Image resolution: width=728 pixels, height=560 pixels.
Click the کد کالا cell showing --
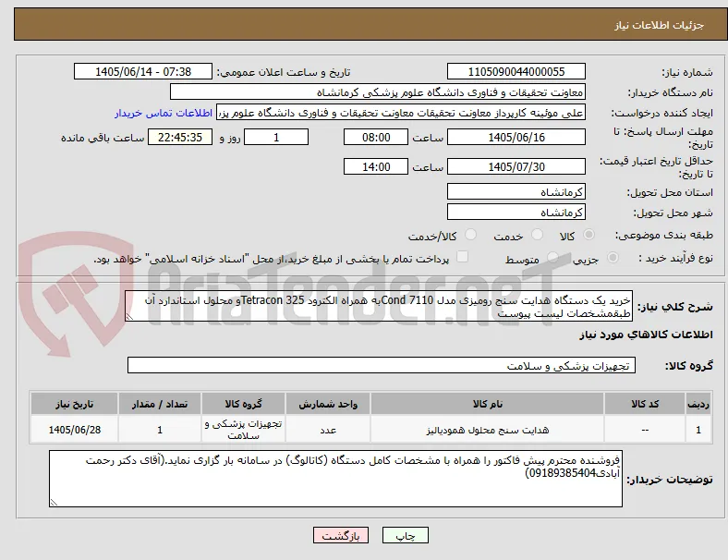(645, 430)
